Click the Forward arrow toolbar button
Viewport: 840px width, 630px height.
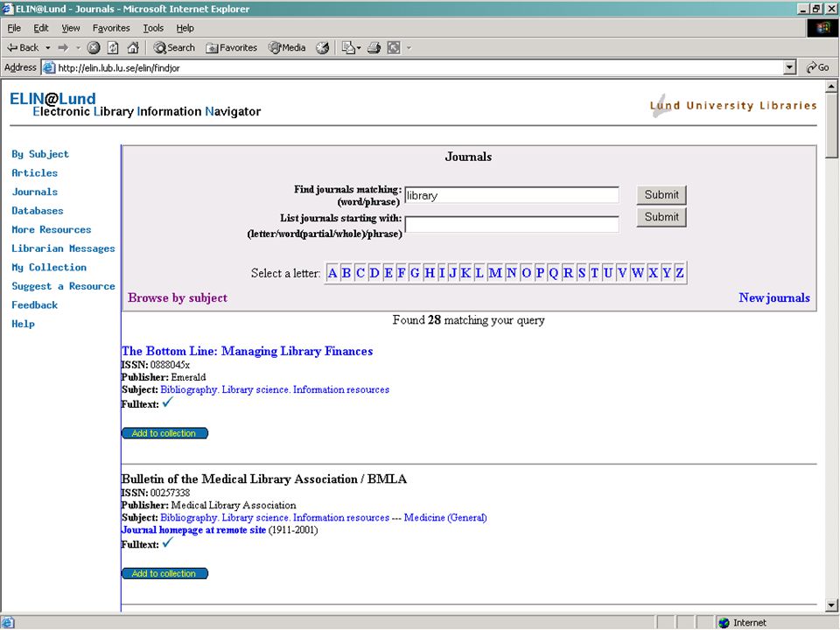pyautogui.click(x=63, y=47)
